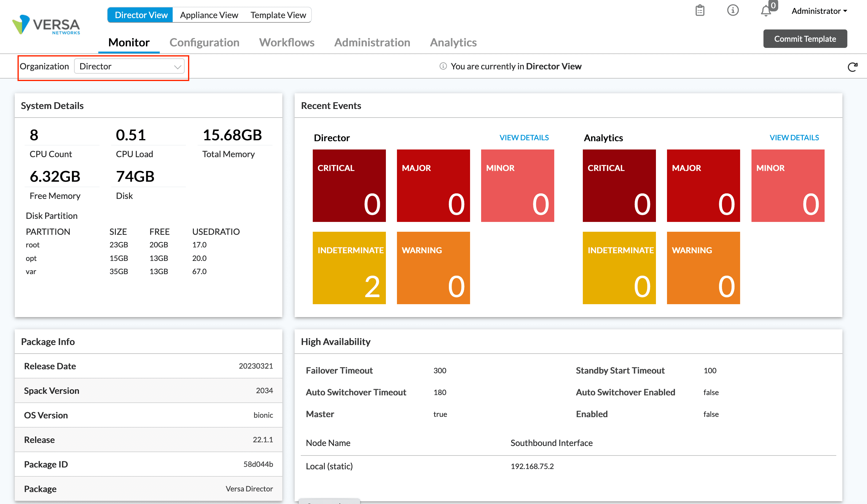Open the Monitor tab
867x504 pixels.
pos(129,42)
